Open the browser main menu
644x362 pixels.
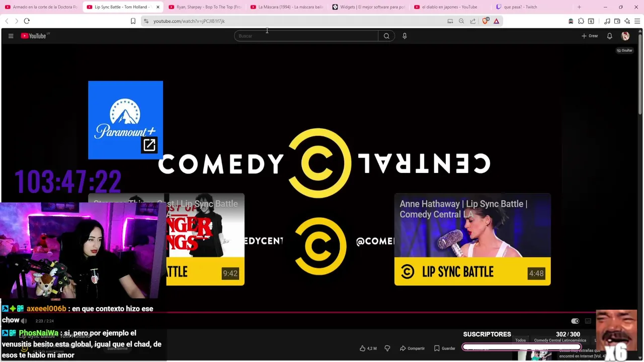[637, 21]
